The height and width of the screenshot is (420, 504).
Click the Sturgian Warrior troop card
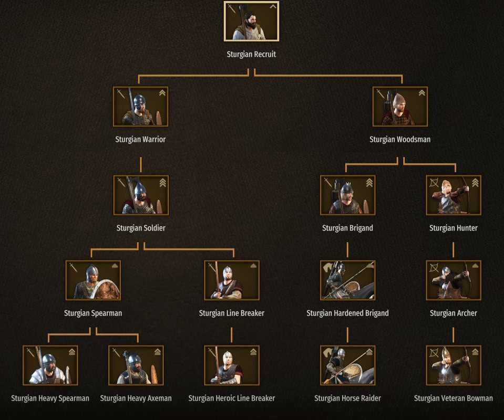tap(140, 107)
